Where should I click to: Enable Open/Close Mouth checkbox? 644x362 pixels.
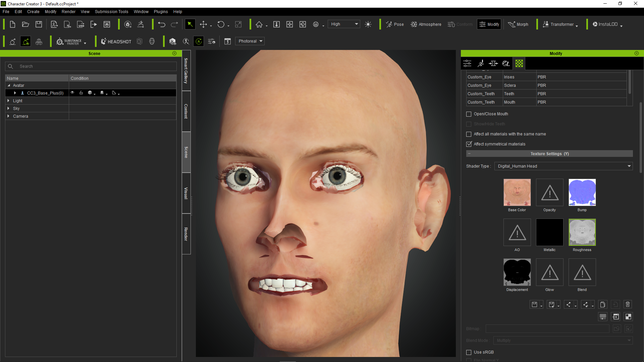point(469,114)
